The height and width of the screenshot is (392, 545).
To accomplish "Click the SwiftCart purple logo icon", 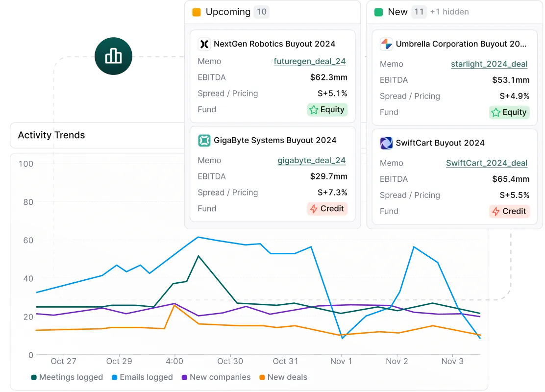I will [x=387, y=143].
